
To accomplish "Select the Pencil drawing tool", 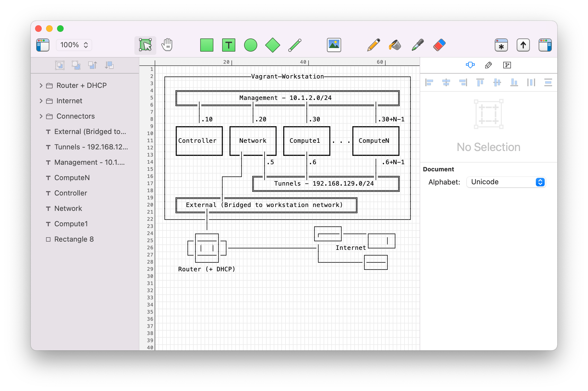I will tap(374, 45).
